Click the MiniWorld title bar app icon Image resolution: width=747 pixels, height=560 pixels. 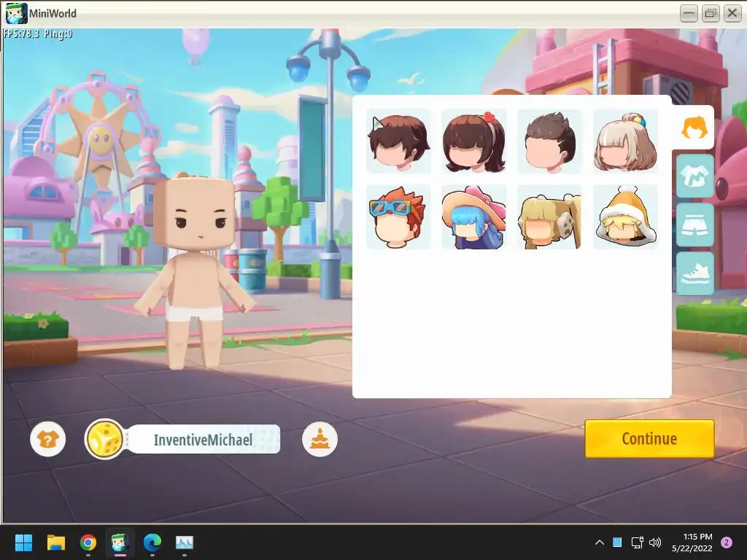pos(16,13)
